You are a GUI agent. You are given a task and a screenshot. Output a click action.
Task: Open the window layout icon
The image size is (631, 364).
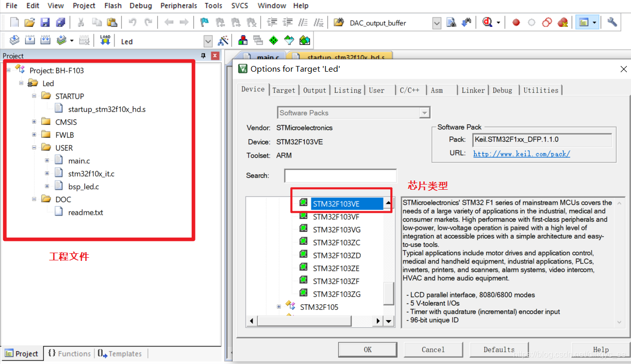tap(584, 22)
